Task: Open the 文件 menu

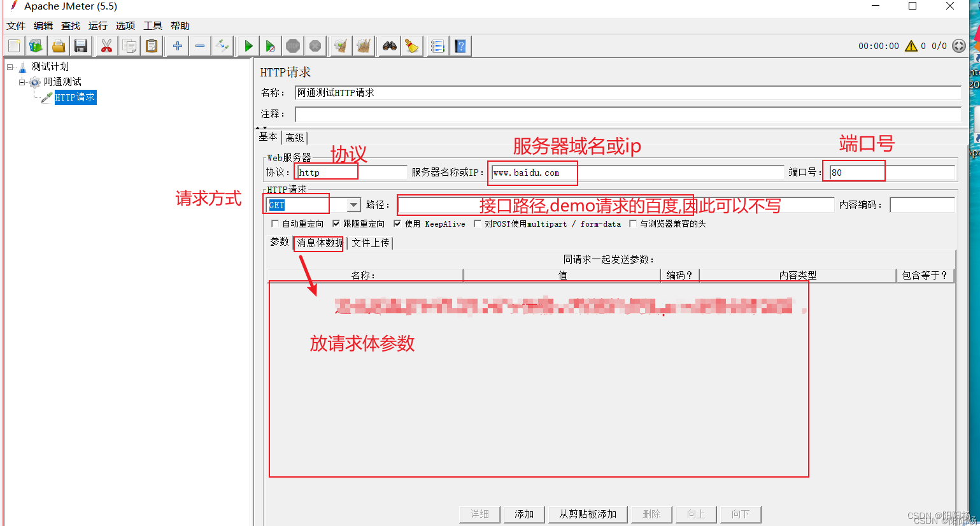Action: (x=16, y=26)
